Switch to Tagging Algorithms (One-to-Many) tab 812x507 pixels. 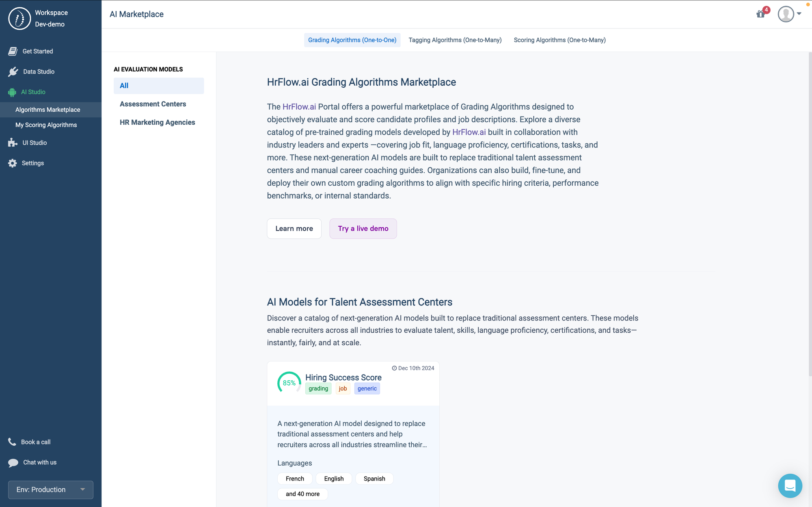point(455,40)
